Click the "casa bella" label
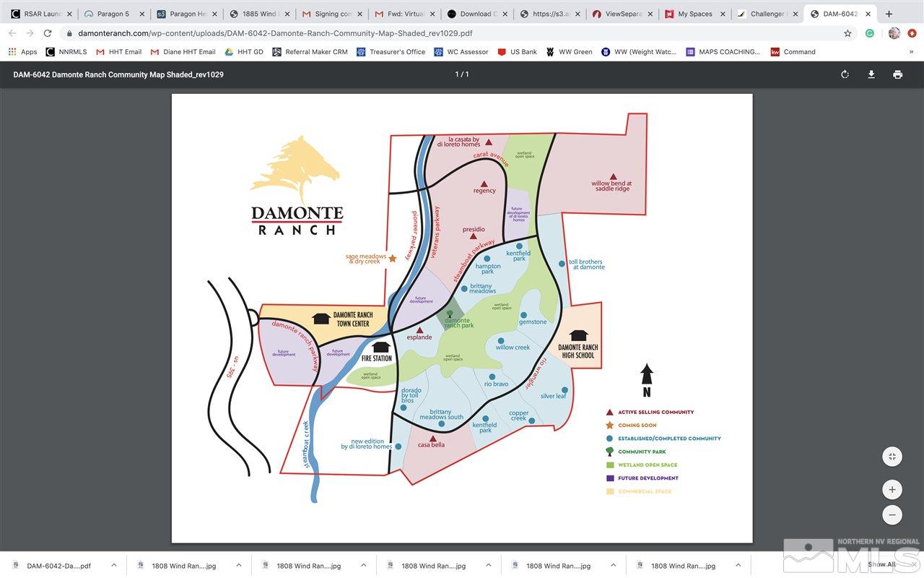The width and height of the screenshot is (924, 578). (x=432, y=445)
